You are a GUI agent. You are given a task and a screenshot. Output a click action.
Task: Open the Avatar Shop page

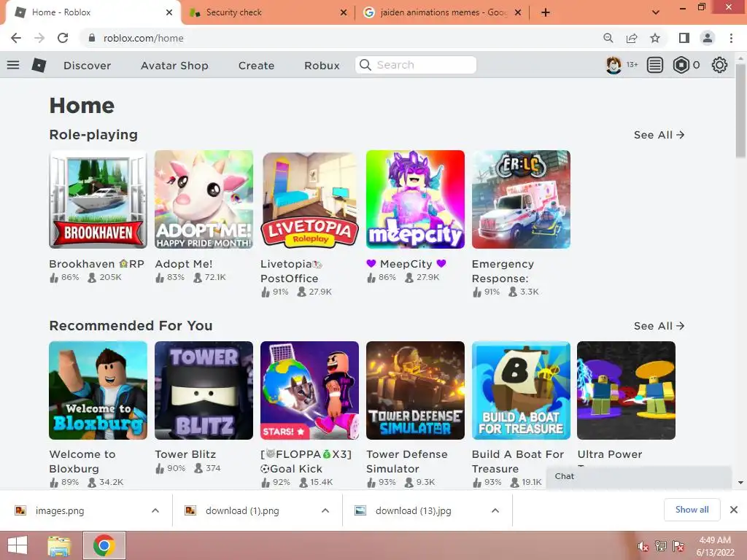click(x=174, y=66)
